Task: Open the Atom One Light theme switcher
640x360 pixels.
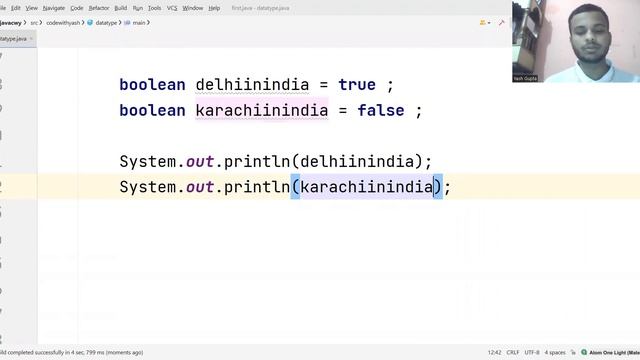Action: pyautogui.click(x=614, y=352)
